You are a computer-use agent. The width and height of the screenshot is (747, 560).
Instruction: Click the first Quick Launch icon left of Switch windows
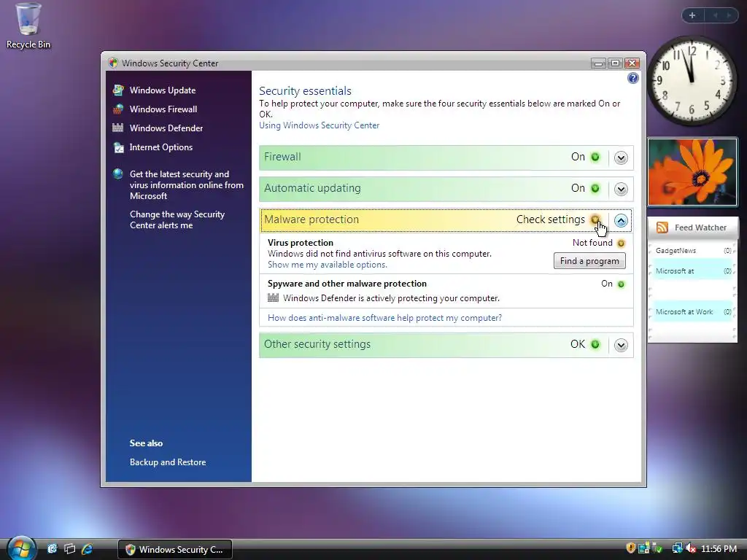point(52,549)
